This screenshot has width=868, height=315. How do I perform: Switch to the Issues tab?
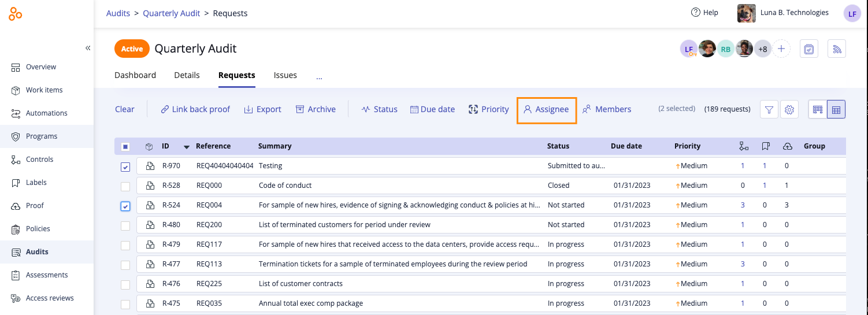click(x=285, y=75)
